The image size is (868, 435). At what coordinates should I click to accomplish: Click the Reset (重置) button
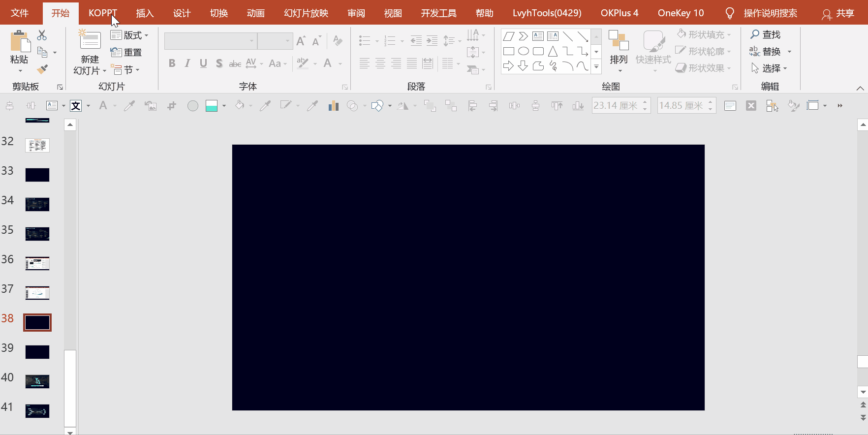click(x=126, y=52)
